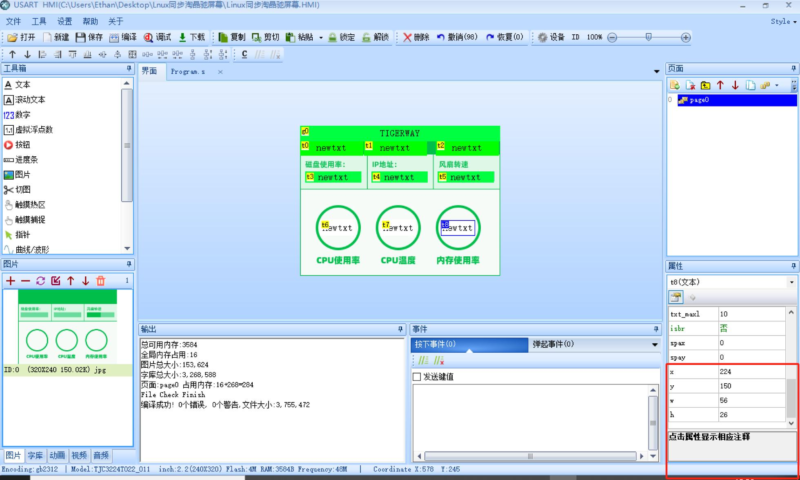Click the 打开 (Open) toolbar button
The image size is (800, 480).
(x=22, y=37)
